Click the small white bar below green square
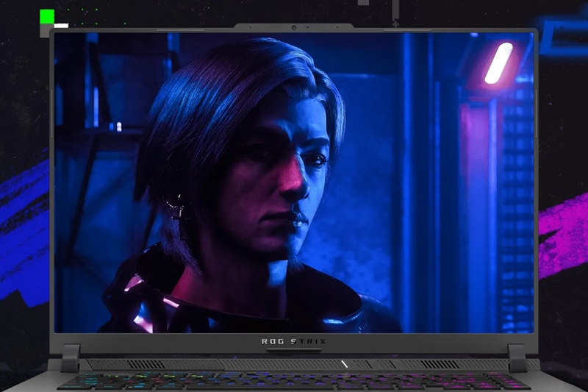 [x=60, y=26]
